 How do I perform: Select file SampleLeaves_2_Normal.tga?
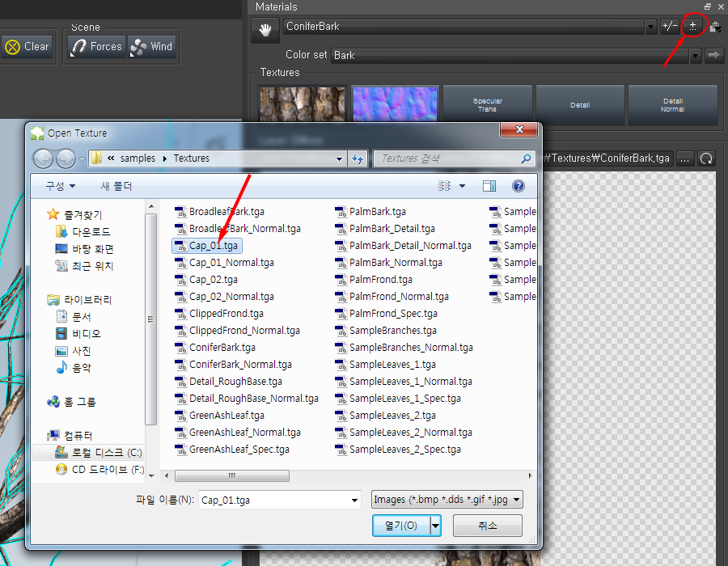click(x=404, y=433)
